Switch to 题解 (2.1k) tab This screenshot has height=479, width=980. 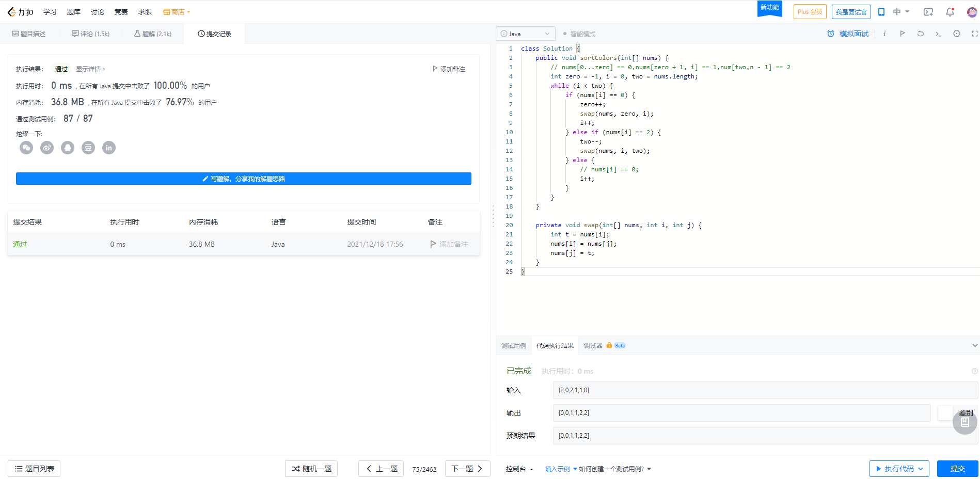(x=153, y=34)
